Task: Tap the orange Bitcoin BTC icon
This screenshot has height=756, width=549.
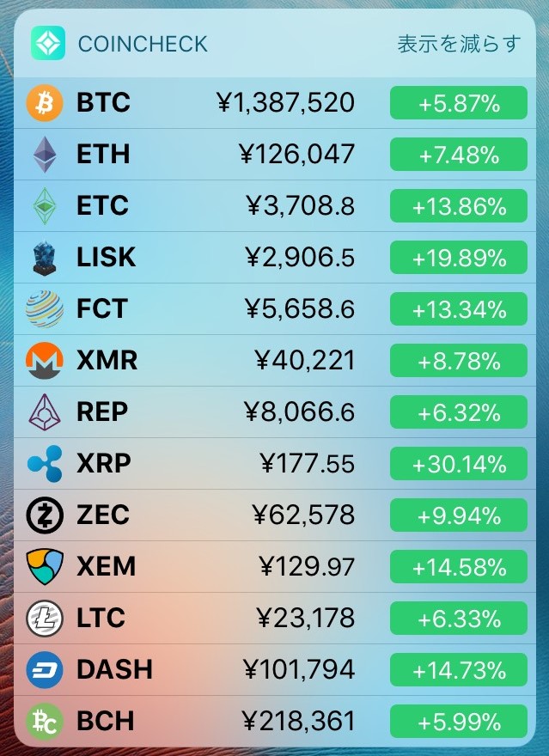Action: (45, 103)
